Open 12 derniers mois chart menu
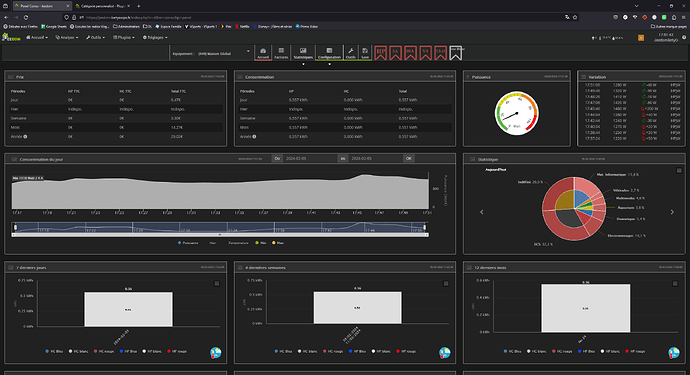This screenshot has width=690, height=375. [x=675, y=283]
